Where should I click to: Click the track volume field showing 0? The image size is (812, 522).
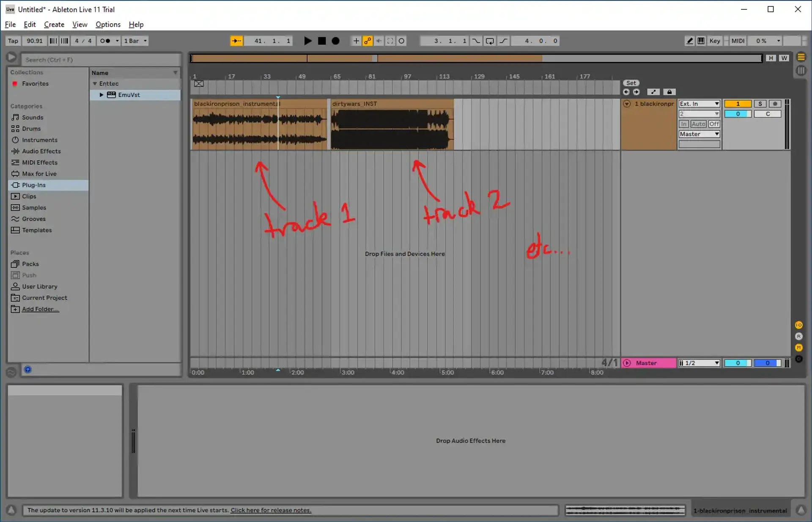(x=738, y=114)
